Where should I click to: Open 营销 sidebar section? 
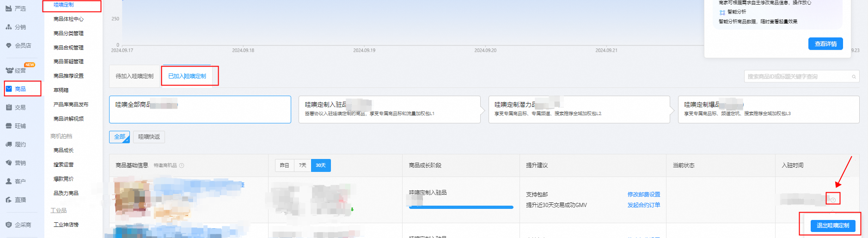(16, 163)
